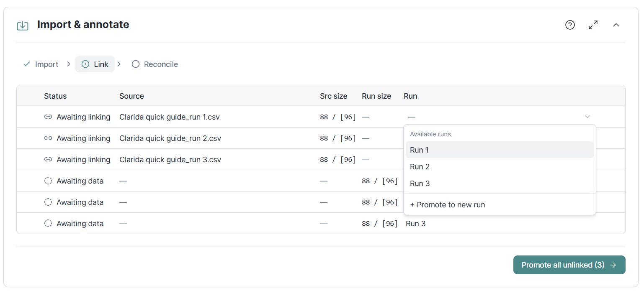Click the Reconcile step circle icon
This screenshot has height=291, width=644.
(135, 64)
